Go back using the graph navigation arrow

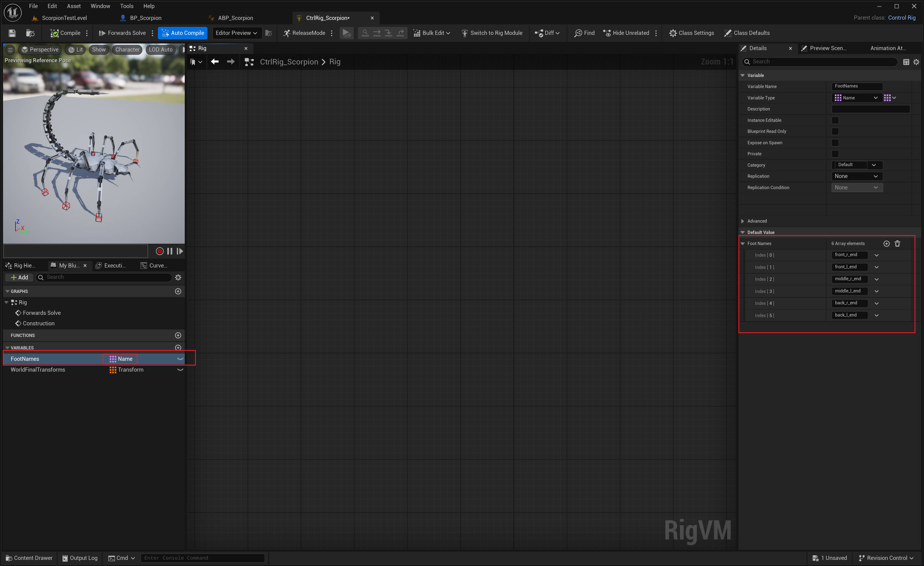pos(214,62)
